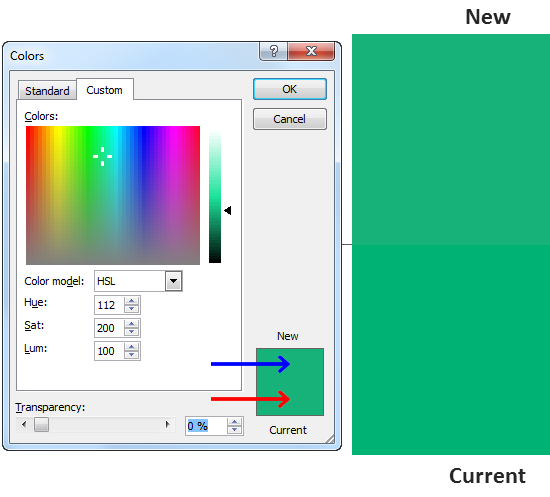Increase Sat with up arrow
The image size is (550, 497).
tap(132, 324)
